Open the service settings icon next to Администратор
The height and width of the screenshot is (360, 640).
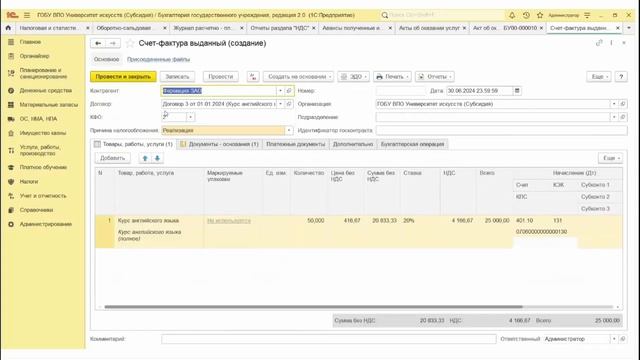pos(587,15)
